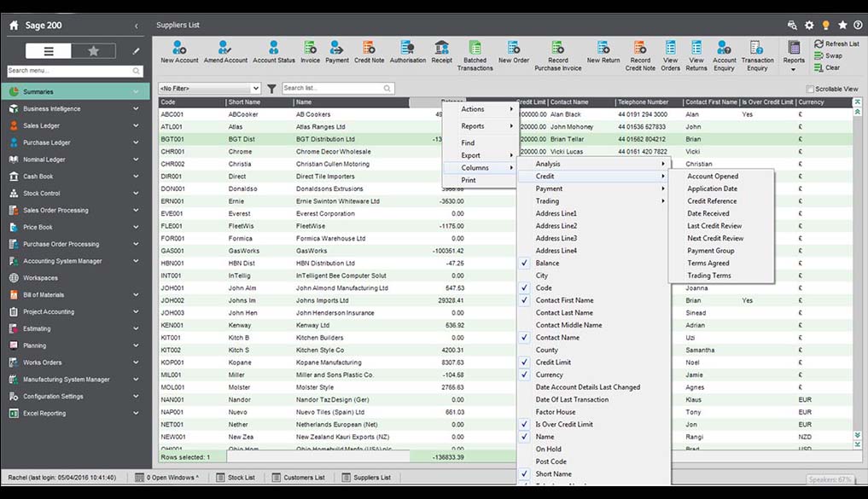
Task: Create a New Order from toolbar
Action: pos(513,52)
